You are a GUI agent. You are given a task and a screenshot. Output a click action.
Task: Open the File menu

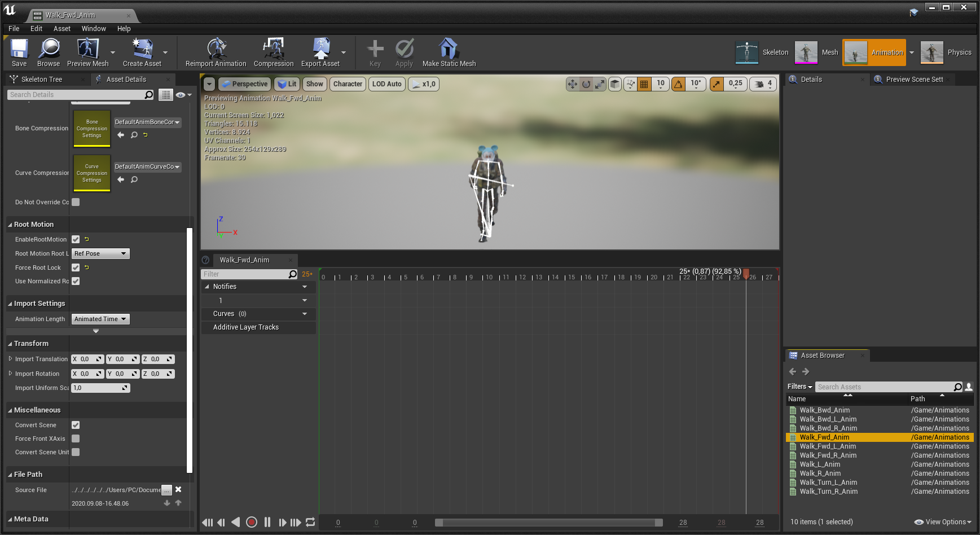[14, 29]
